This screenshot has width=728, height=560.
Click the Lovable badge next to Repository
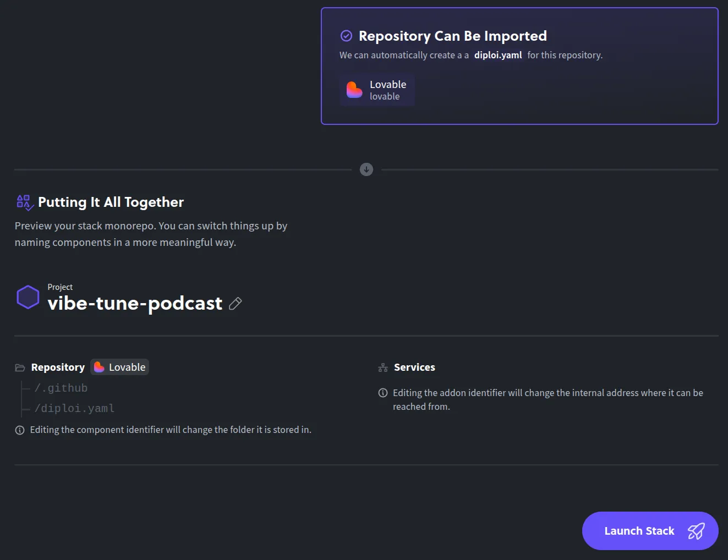[119, 367]
